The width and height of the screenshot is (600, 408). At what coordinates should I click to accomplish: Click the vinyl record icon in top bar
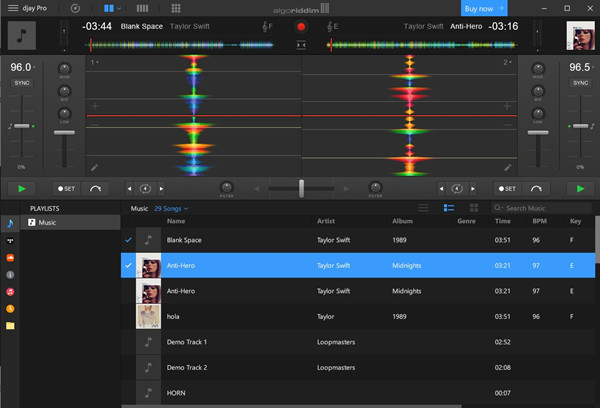click(75, 8)
